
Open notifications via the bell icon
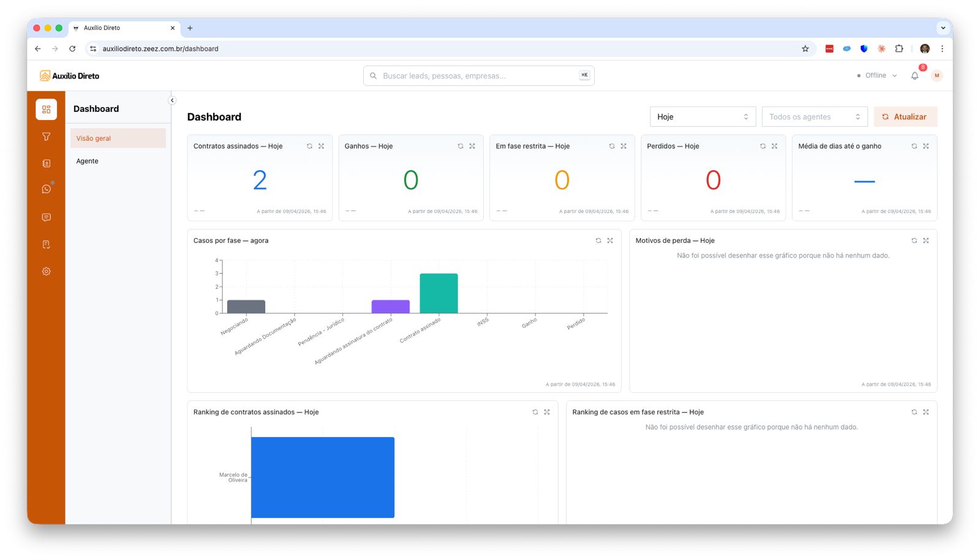click(914, 75)
